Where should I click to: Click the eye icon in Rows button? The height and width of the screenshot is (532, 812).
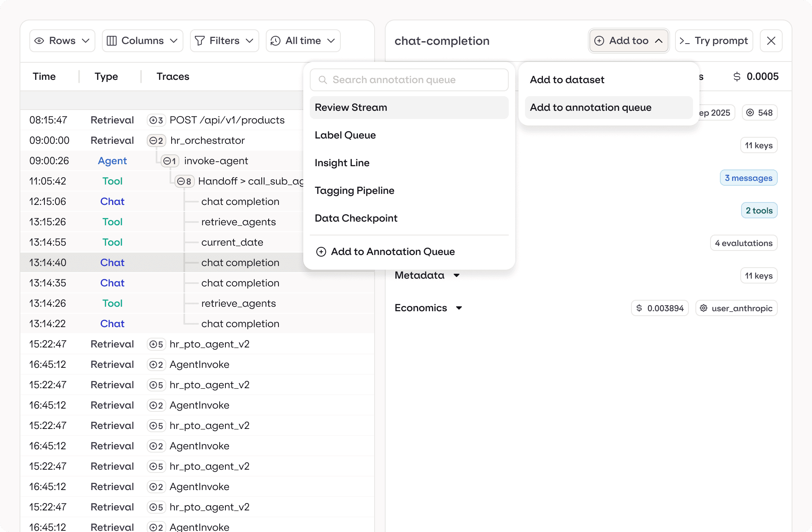[39, 41]
